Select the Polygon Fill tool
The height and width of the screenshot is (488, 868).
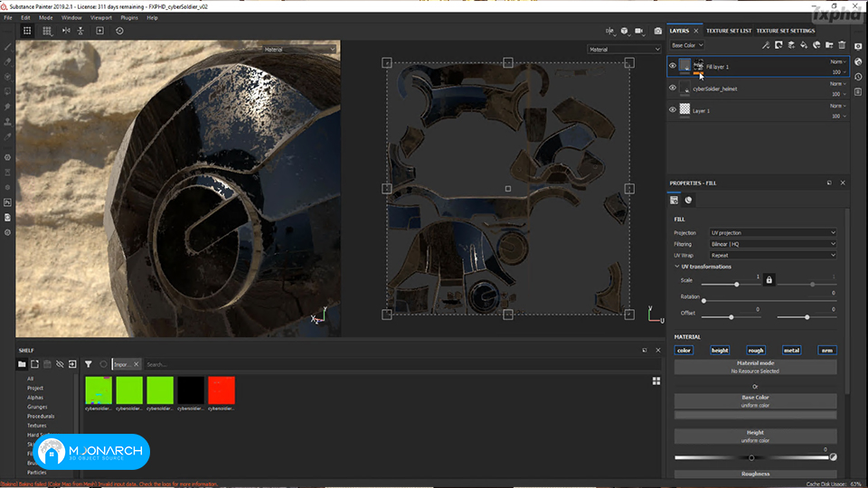pyautogui.click(x=8, y=91)
